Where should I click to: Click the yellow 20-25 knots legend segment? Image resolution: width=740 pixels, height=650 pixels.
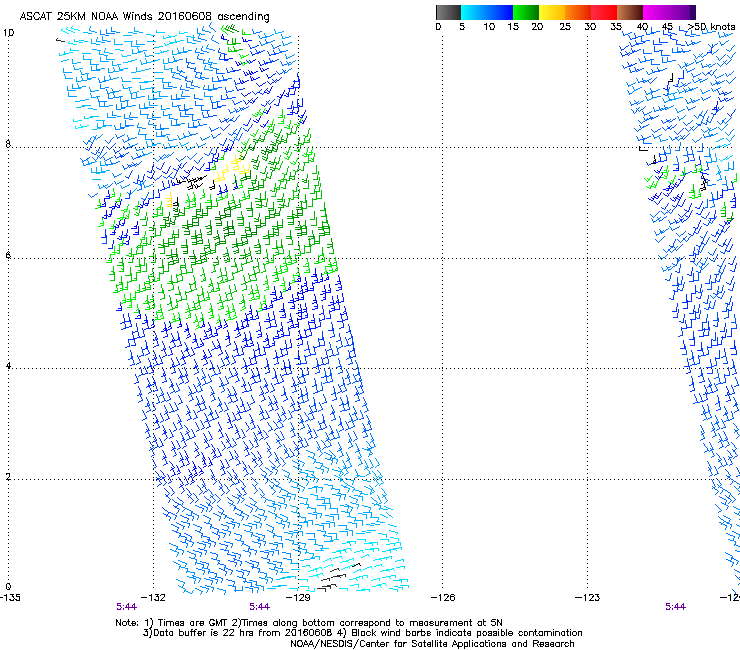click(552, 12)
